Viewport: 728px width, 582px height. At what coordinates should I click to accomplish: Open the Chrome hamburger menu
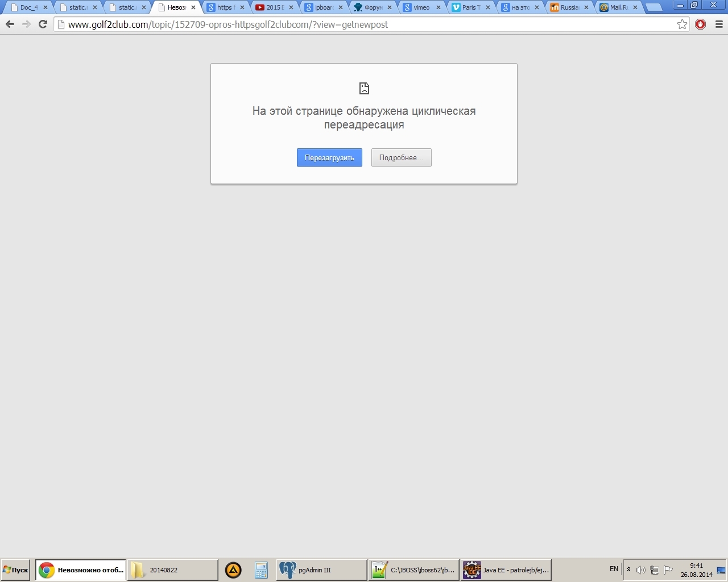point(719,24)
